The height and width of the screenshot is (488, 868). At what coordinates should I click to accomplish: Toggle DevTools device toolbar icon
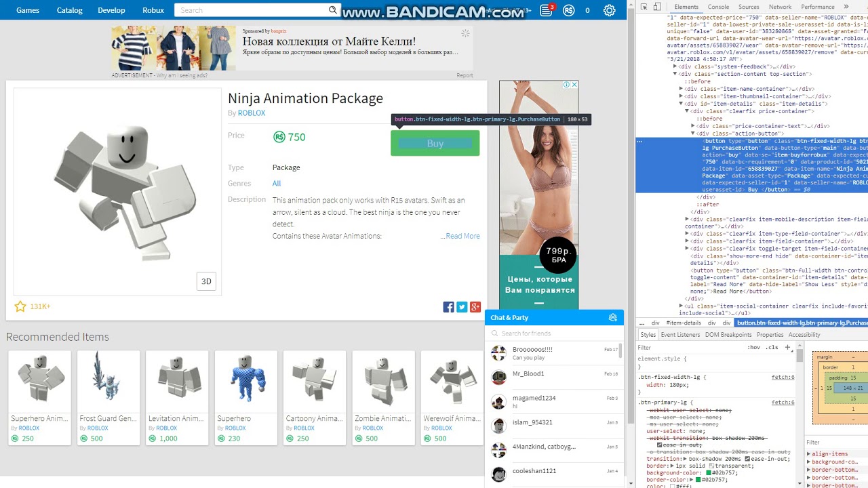(658, 7)
